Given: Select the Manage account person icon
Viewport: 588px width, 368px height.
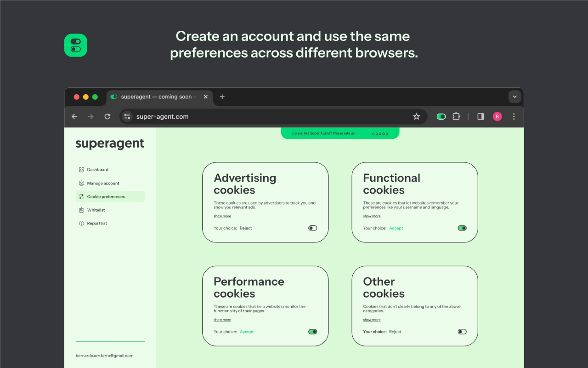Looking at the screenshot, I should (x=81, y=183).
